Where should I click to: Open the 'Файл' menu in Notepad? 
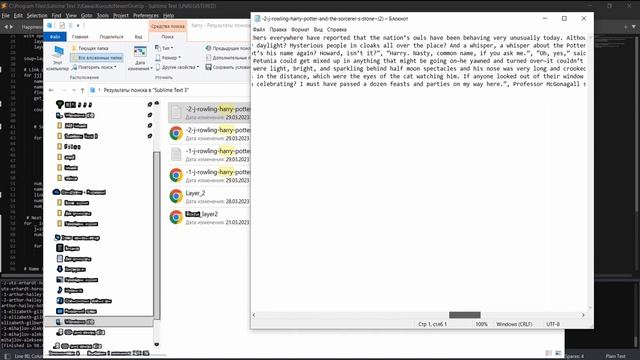point(259,30)
